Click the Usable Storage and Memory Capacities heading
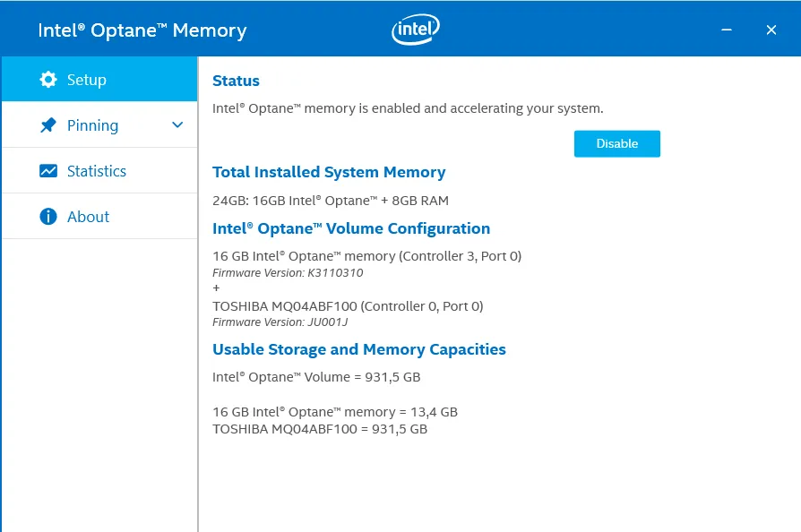 pyautogui.click(x=359, y=349)
